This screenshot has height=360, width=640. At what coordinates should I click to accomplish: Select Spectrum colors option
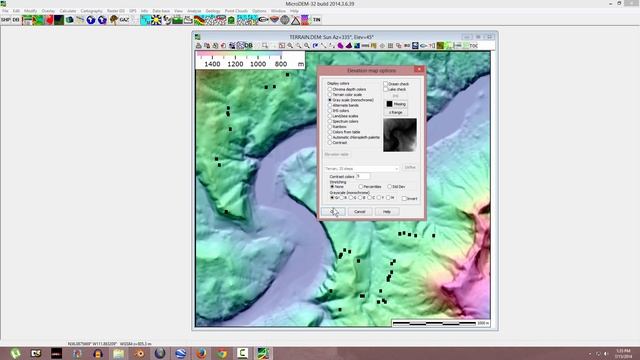[x=343, y=121]
